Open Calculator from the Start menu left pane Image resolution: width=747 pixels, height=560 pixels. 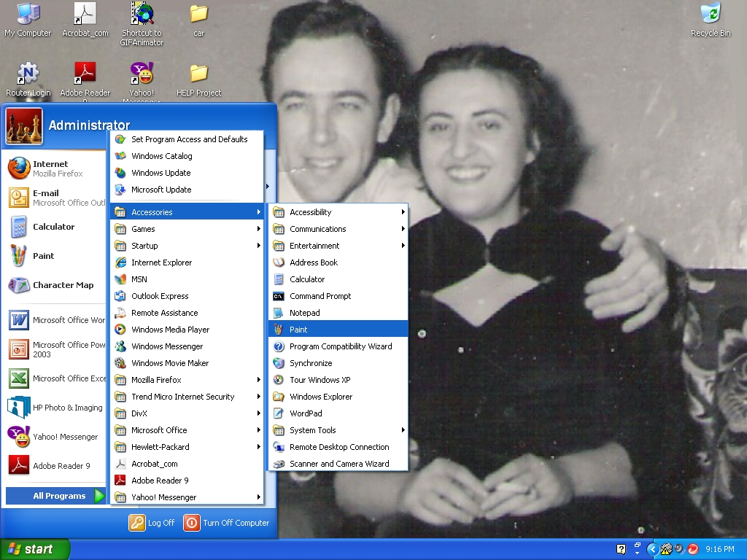[54, 227]
